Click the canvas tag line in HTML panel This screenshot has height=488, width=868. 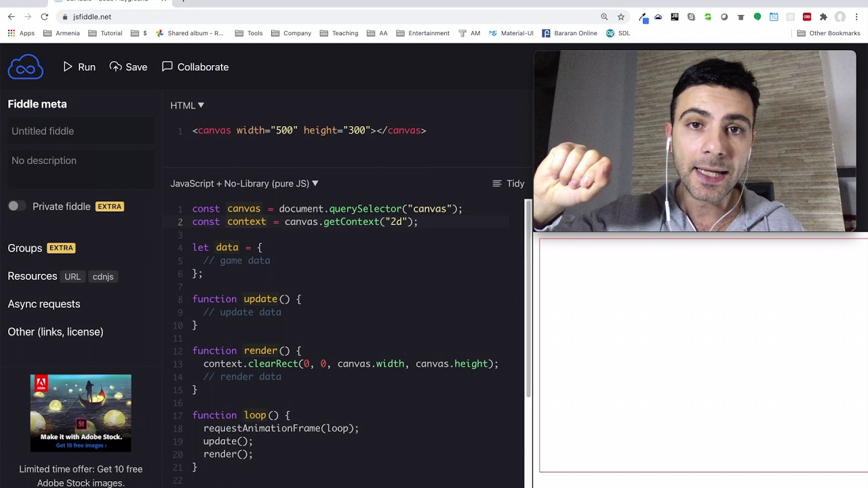click(x=309, y=130)
